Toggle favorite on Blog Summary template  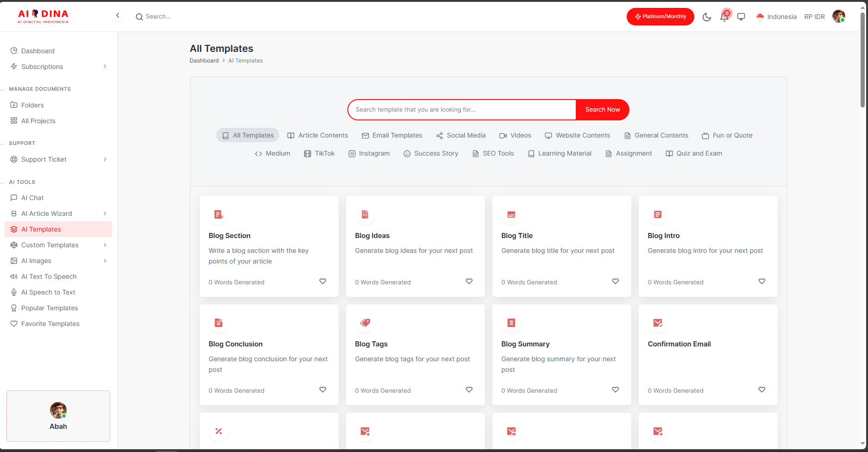tap(616, 390)
